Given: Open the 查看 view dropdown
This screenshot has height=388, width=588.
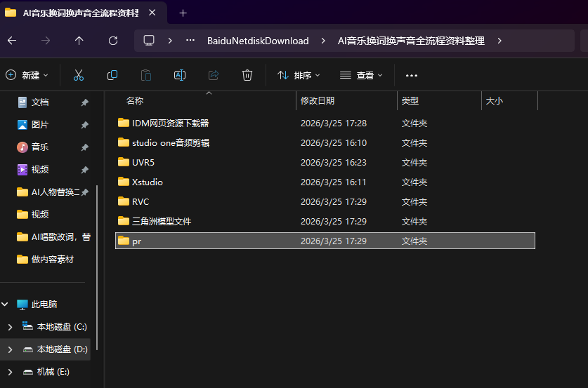Looking at the screenshot, I should point(361,75).
